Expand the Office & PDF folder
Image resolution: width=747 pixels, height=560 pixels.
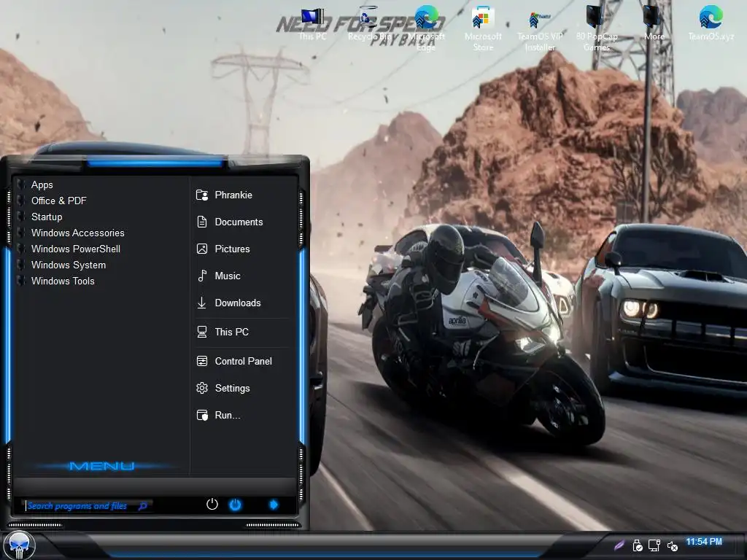tap(58, 201)
